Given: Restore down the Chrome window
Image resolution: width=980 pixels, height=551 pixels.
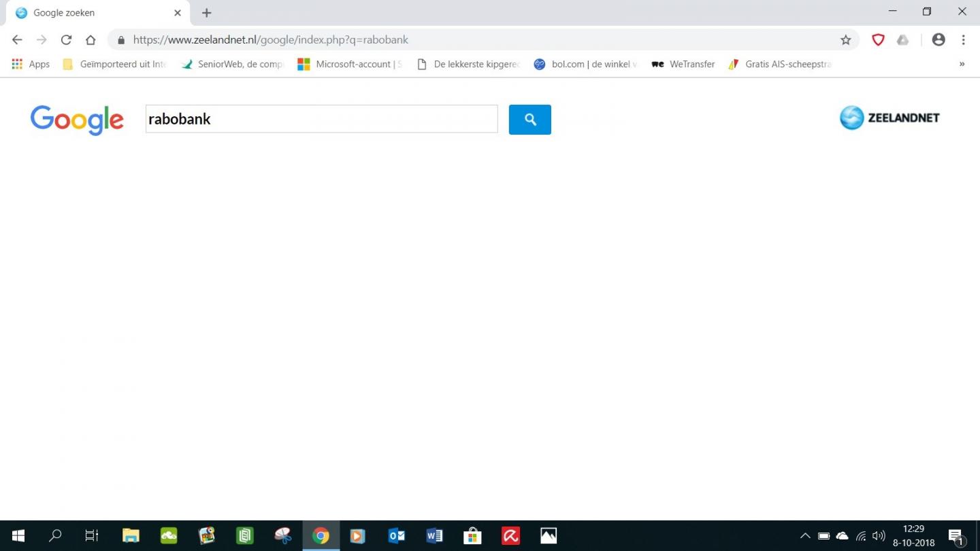Looking at the screenshot, I should 927,12.
